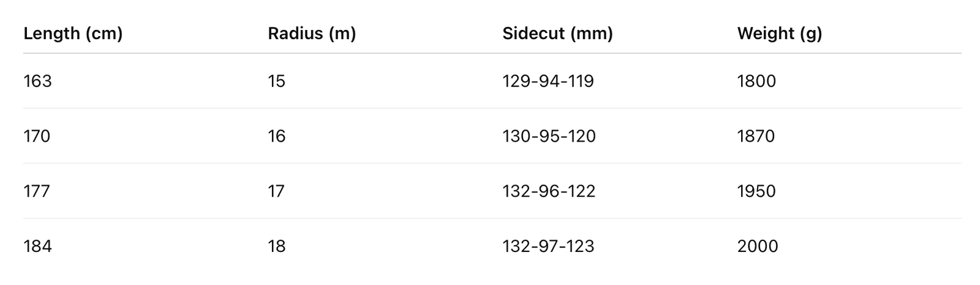Select the 1870 weight cell

point(756,136)
